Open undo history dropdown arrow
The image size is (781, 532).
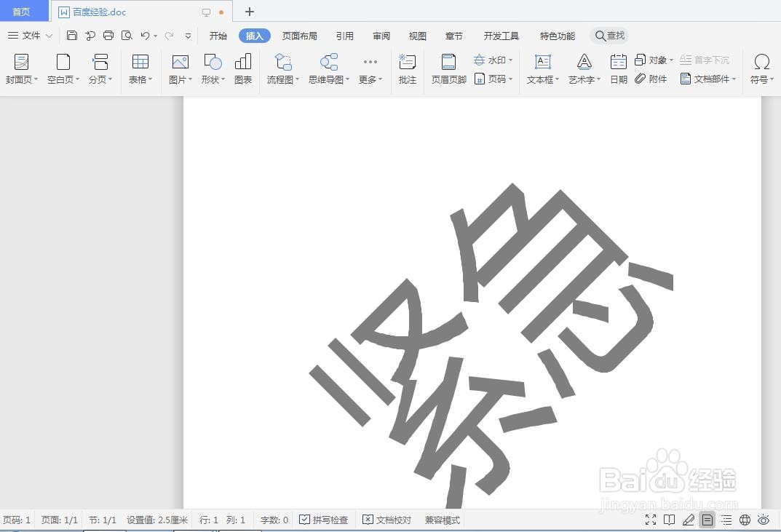coord(156,36)
